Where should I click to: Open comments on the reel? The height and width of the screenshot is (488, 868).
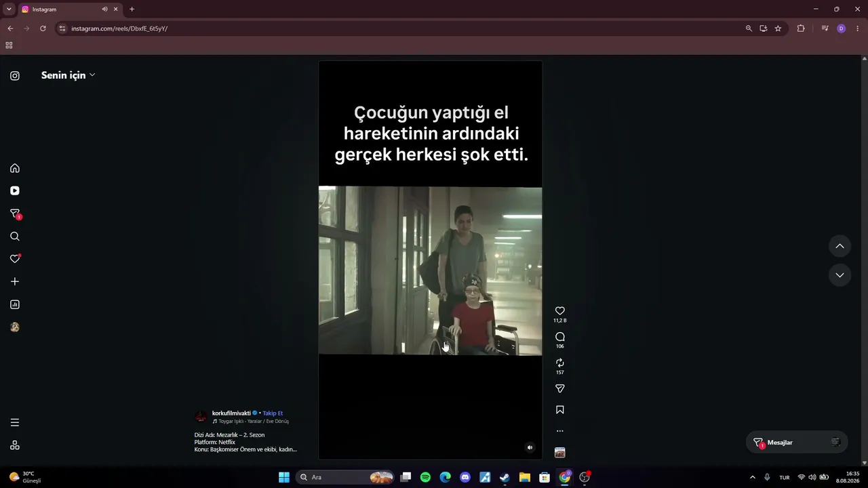point(560,337)
